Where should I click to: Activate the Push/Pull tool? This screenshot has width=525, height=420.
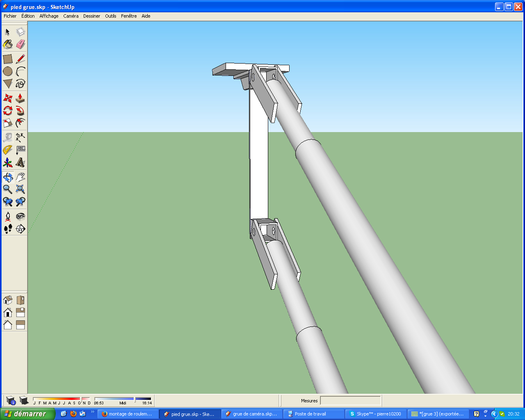(21, 98)
